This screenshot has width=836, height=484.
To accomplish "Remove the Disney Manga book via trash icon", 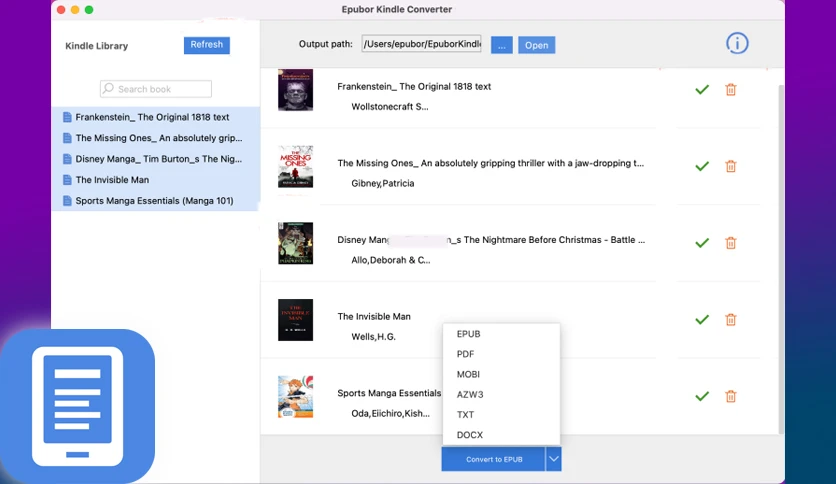I will coord(730,243).
